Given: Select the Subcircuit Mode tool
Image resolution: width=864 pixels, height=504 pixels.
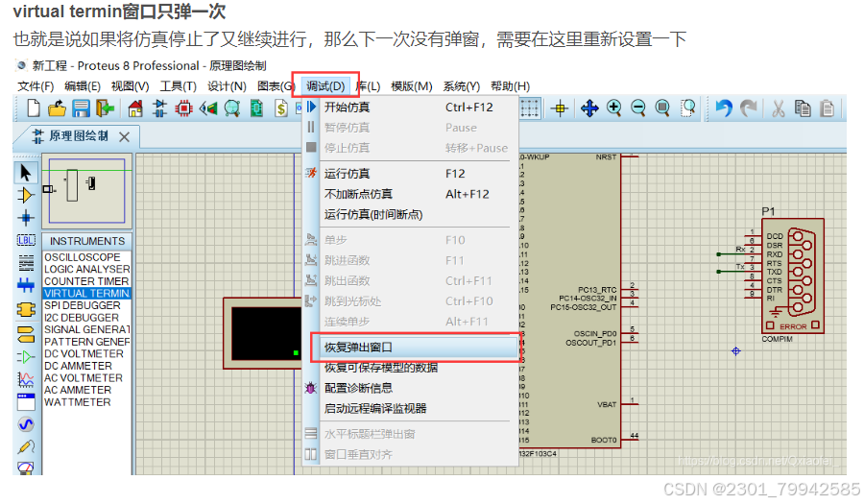Looking at the screenshot, I should pos(25,309).
